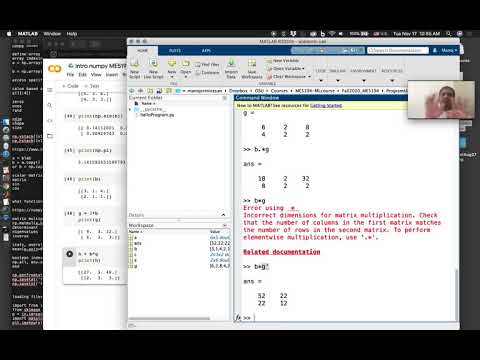Expand the __pycache__ folder

[x=130, y=109]
